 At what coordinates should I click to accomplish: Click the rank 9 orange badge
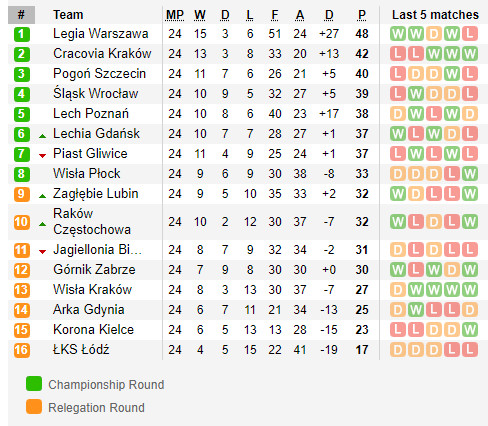click(x=22, y=194)
